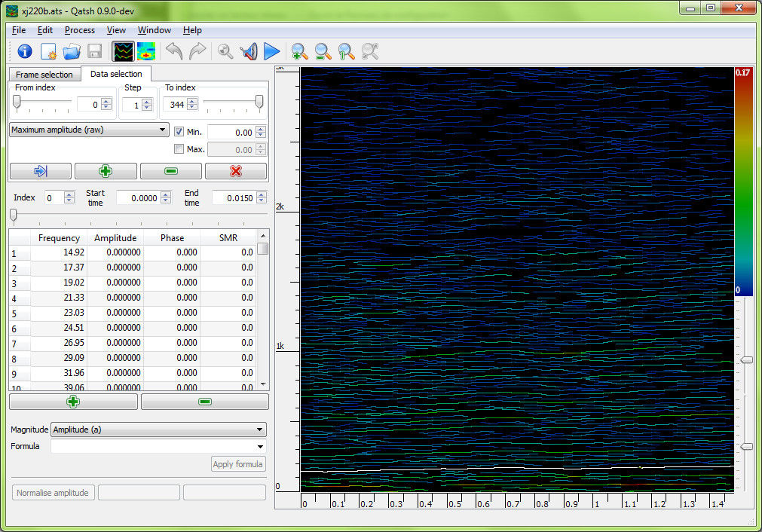The width and height of the screenshot is (762, 532).
Task: Open the Frame selection tab
Action: pos(44,75)
